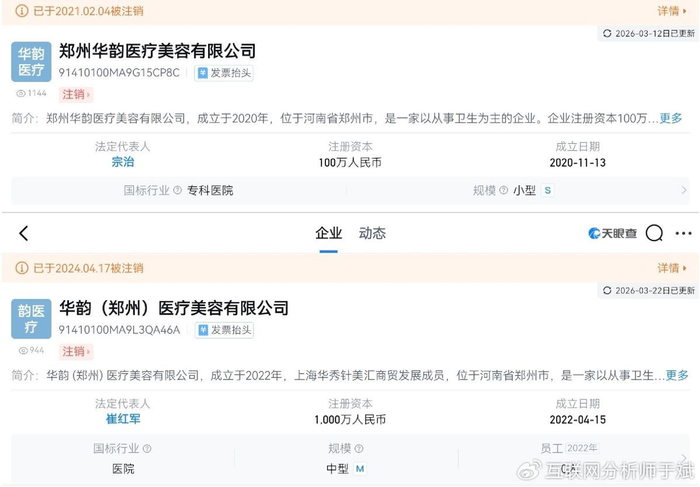The image size is (700, 487).
Task: Open 详情 for 2021.02.04 cancellation
Action: point(672,11)
